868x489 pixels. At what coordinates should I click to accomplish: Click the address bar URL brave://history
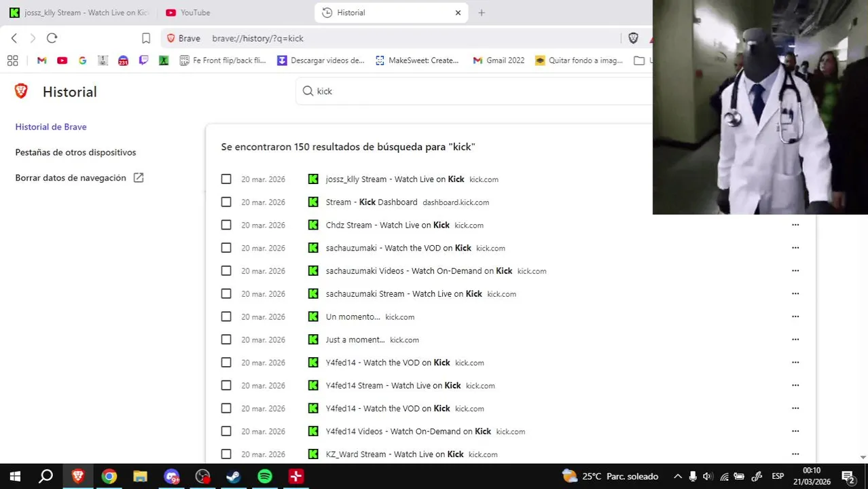point(258,39)
